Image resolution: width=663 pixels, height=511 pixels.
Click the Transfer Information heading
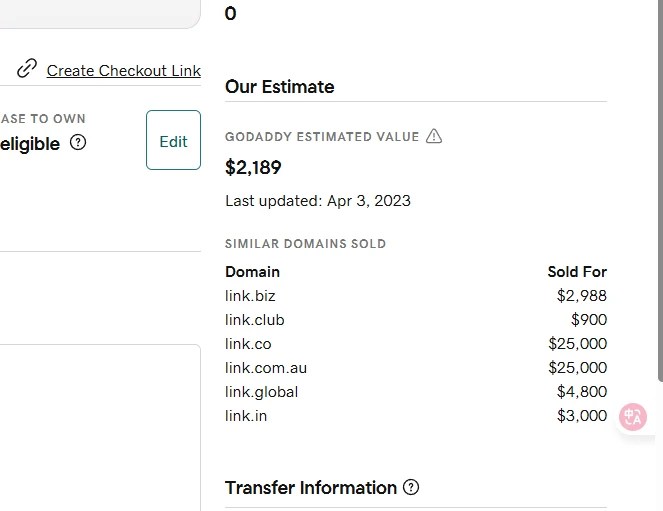click(x=311, y=488)
